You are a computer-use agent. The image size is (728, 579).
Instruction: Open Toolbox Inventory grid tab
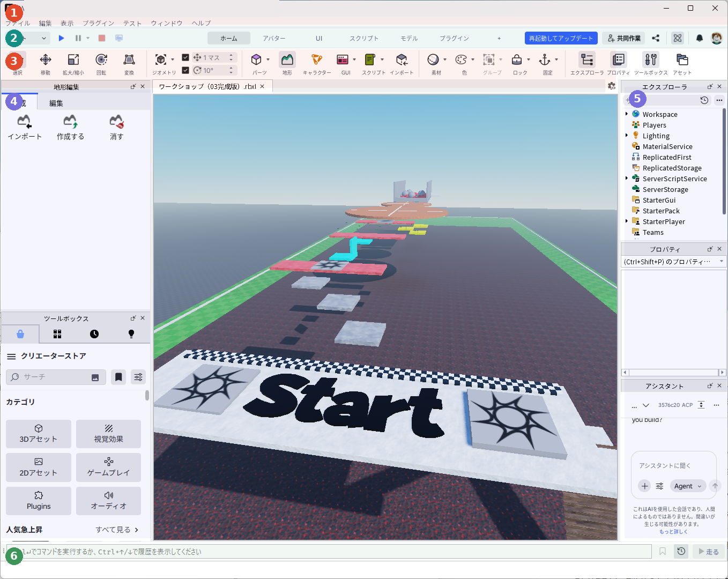[x=57, y=334]
